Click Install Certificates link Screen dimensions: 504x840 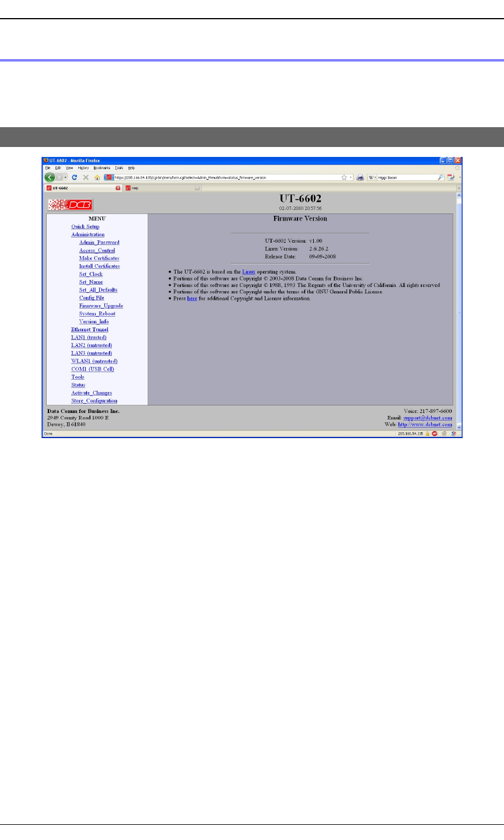100,266
